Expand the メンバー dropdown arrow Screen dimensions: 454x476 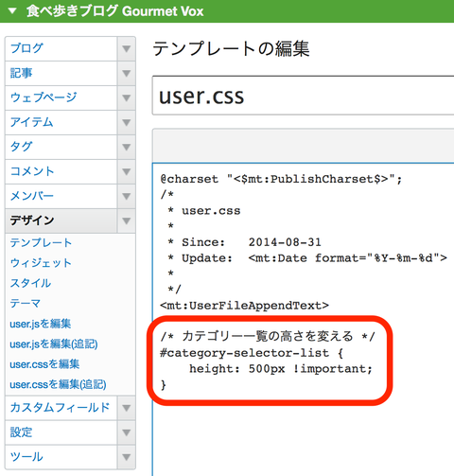pos(127,197)
